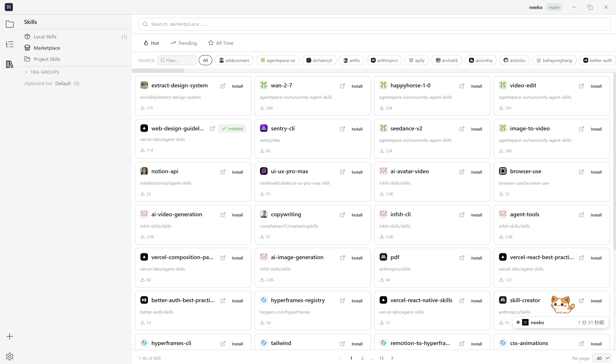Filter sources by axtonliu
The height and width of the screenshot is (364, 616).
[514, 60]
